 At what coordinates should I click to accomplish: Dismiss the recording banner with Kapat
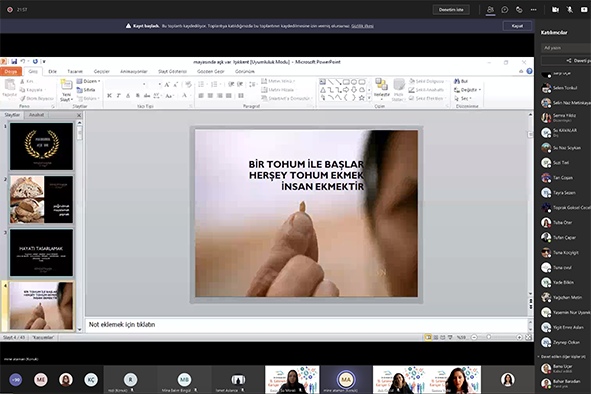click(x=517, y=26)
